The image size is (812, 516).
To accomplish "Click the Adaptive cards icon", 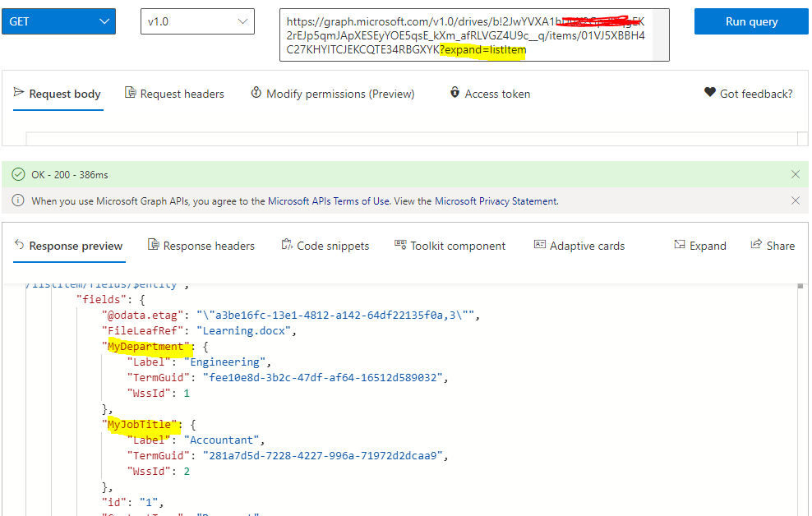I will point(540,244).
